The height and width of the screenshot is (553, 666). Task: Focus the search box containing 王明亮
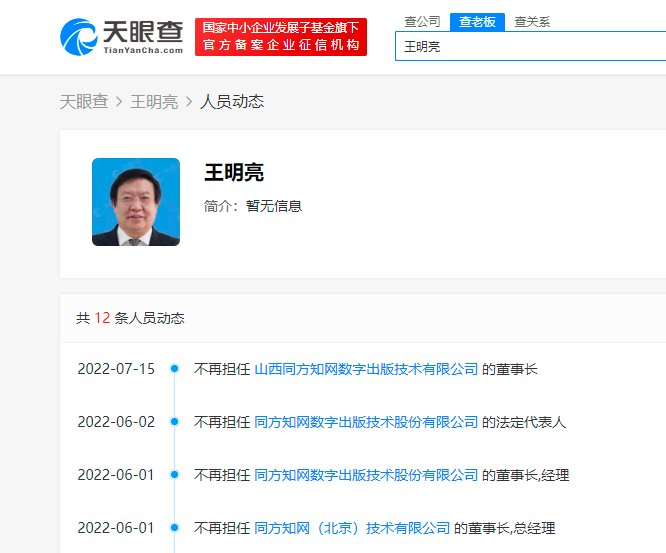(x=530, y=46)
